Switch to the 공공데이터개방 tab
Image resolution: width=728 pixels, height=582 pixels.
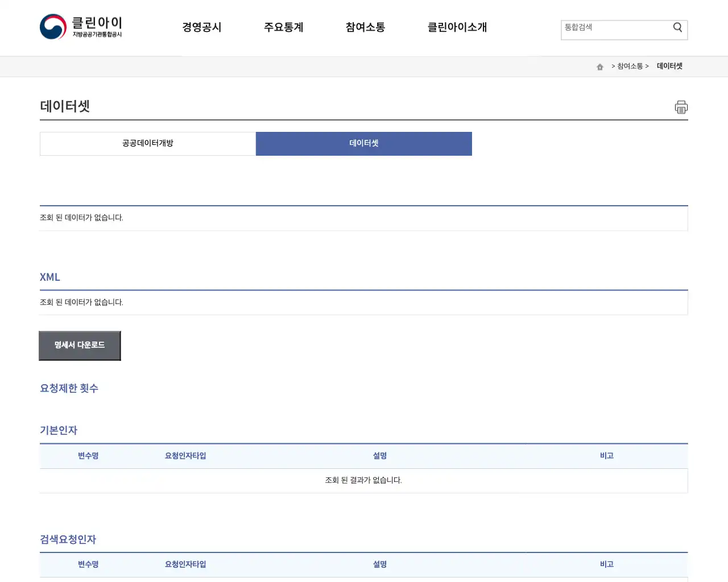pos(147,144)
